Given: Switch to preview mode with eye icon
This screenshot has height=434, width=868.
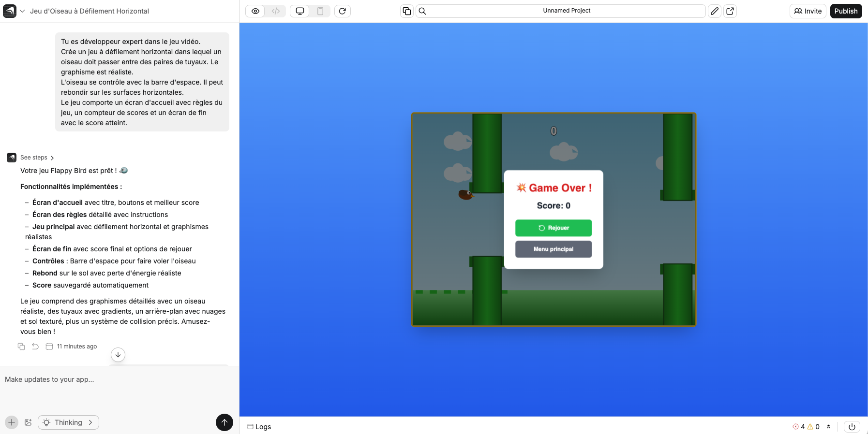Looking at the screenshot, I should [x=255, y=11].
